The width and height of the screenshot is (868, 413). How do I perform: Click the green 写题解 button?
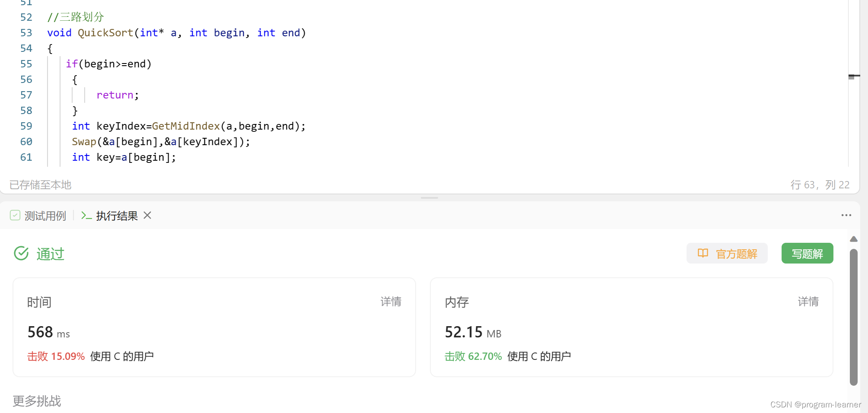tap(807, 254)
